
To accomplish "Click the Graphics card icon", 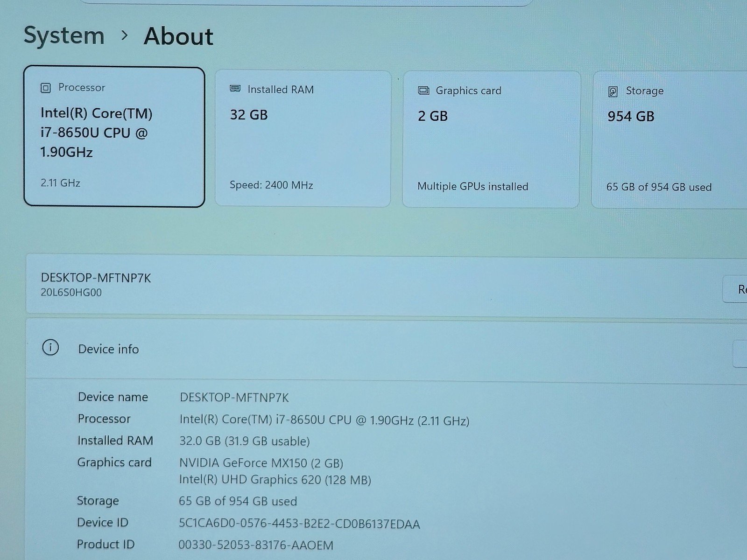I will [423, 91].
